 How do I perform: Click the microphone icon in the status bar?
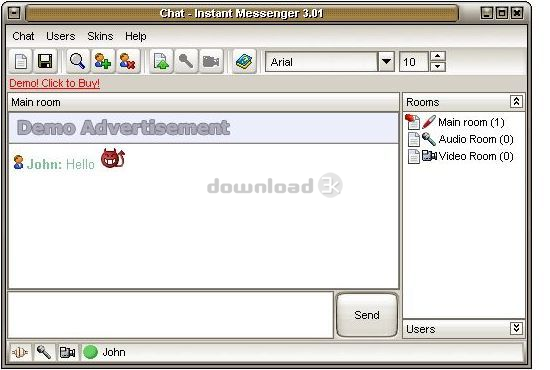click(44, 352)
